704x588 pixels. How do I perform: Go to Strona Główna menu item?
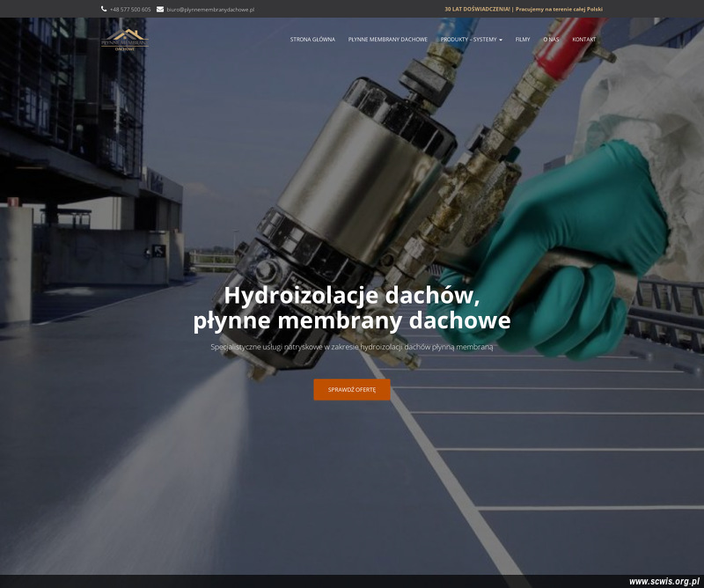(312, 40)
